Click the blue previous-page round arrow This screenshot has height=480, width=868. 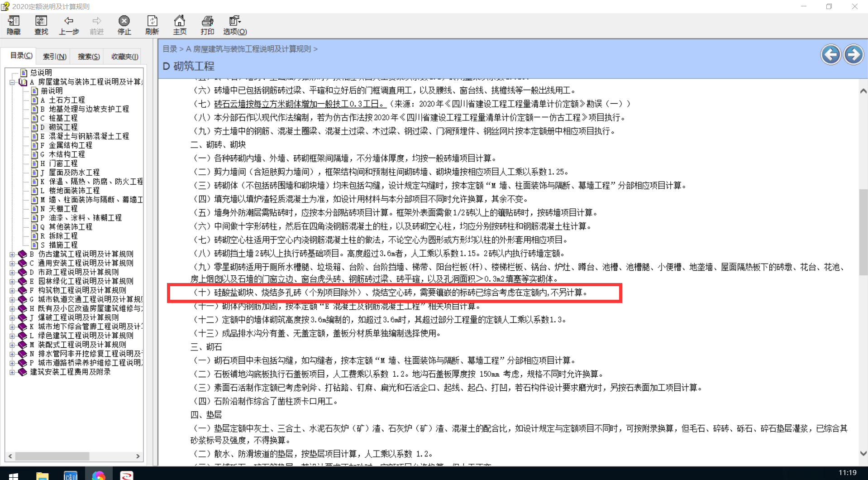pyautogui.click(x=830, y=55)
